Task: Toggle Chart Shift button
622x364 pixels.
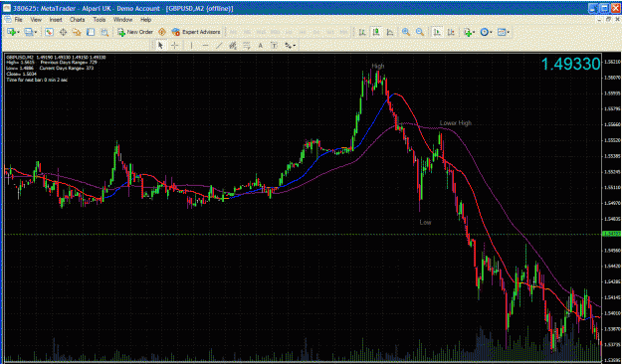Action: [451, 32]
